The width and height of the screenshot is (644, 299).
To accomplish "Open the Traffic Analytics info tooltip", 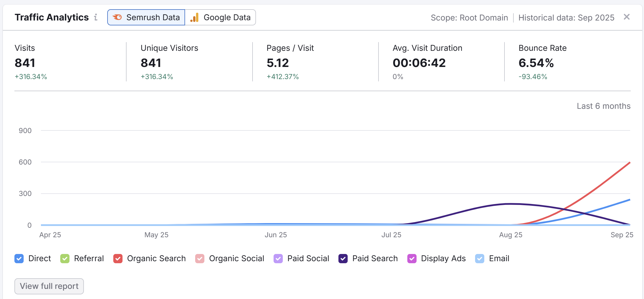I will (95, 17).
